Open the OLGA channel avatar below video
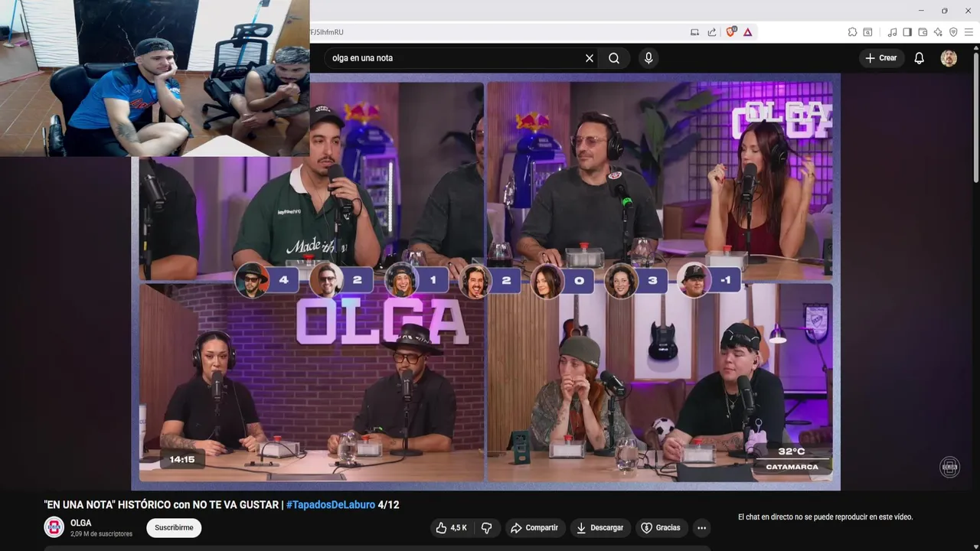Screen dimensions: 980x551 54,527
